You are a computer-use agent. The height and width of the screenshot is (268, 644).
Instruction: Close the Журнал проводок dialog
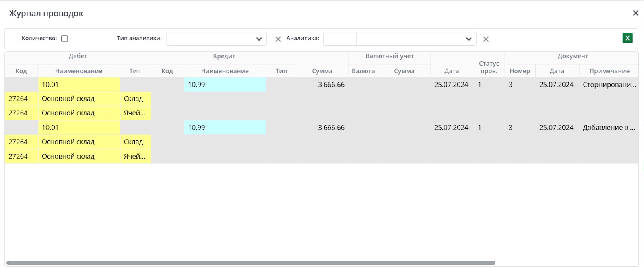click(636, 13)
